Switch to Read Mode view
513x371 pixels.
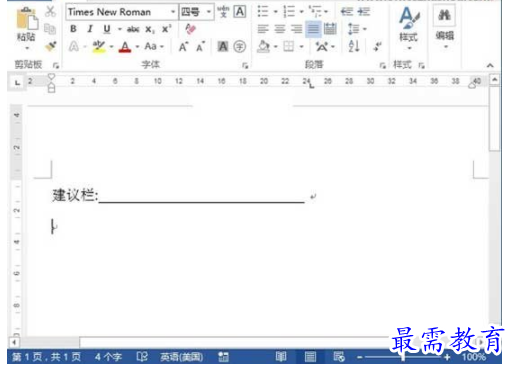(x=281, y=357)
